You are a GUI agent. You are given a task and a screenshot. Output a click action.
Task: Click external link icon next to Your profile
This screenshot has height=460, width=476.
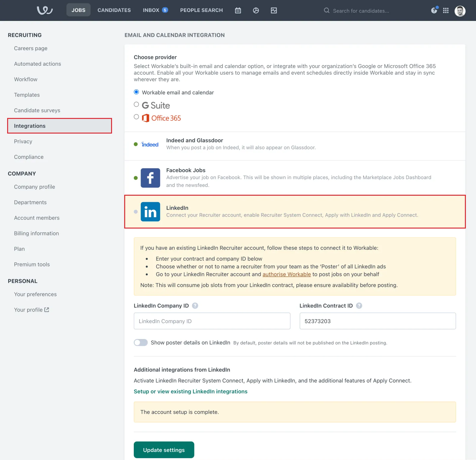point(47,310)
